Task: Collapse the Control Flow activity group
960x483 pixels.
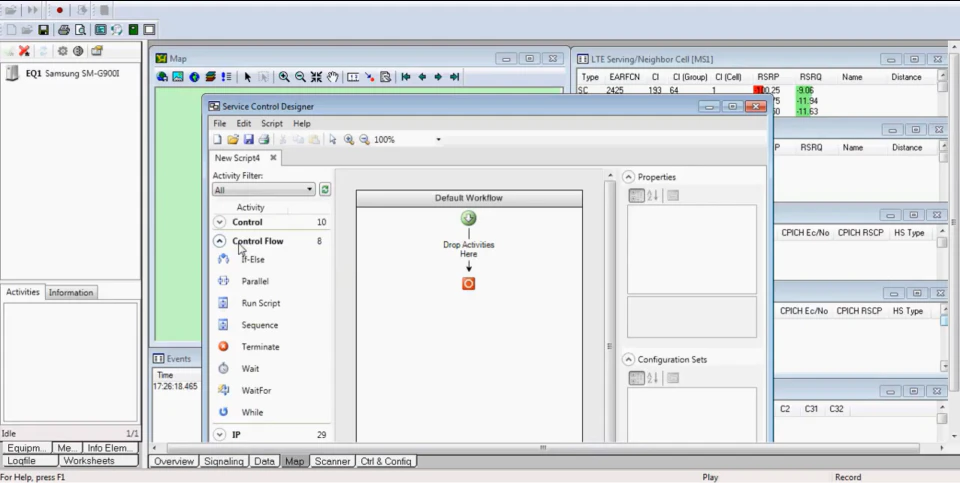Action: click(219, 241)
